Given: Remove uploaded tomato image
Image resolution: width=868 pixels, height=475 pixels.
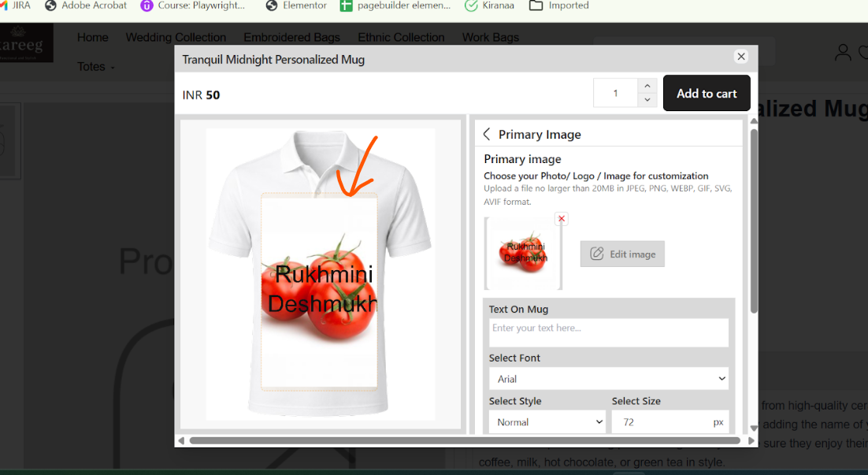Looking at the screenshot, I should point(562,219).
